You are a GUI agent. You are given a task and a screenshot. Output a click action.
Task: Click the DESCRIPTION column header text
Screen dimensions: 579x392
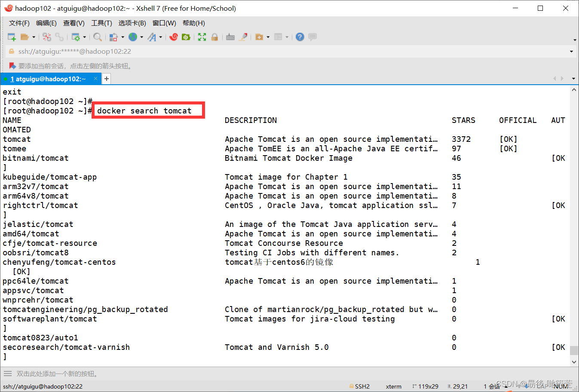pos(251,120)
